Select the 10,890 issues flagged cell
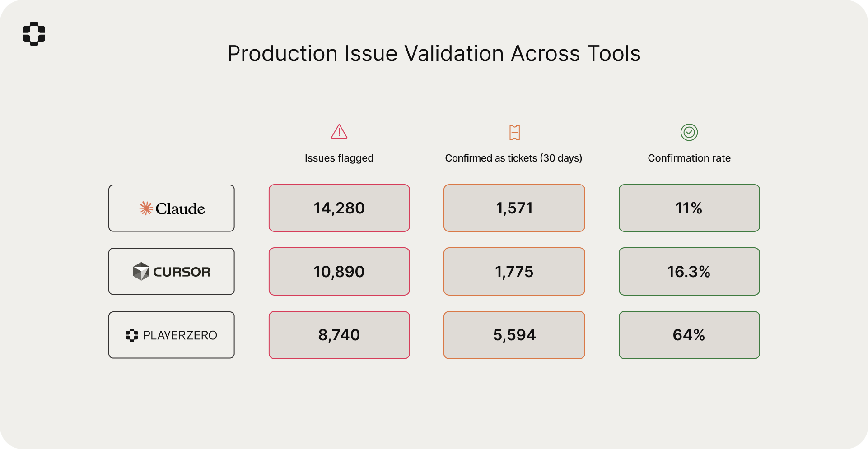Viewport: 868px width, 449px height. (339, 272)
